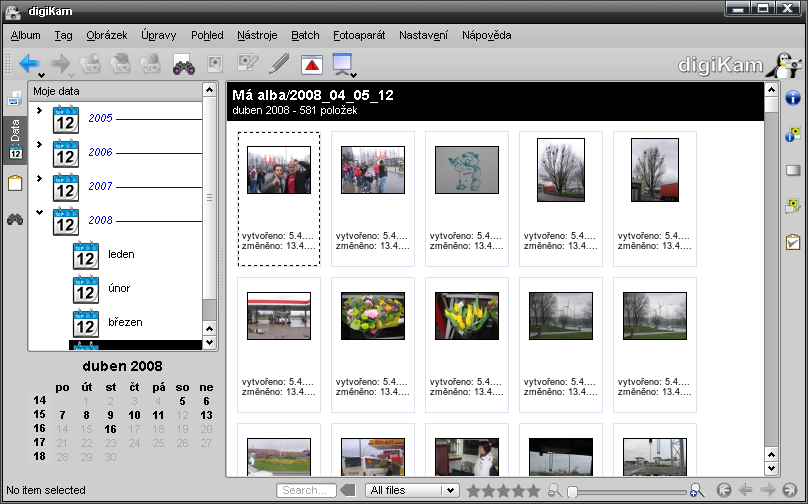Select the blue drawing thumbnail
This screenshot has width=808, height=504.
click(467, 170)
